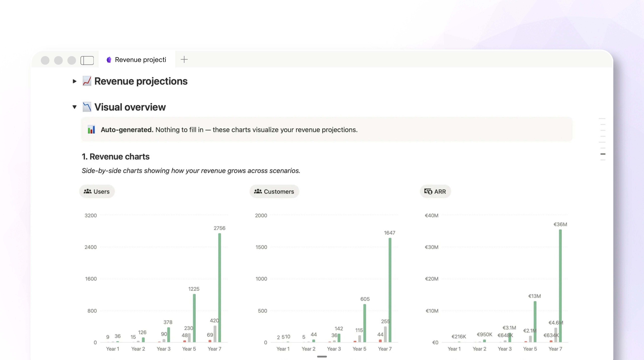
Task: Click the Users pill label
Action: (x=101, y=191)
